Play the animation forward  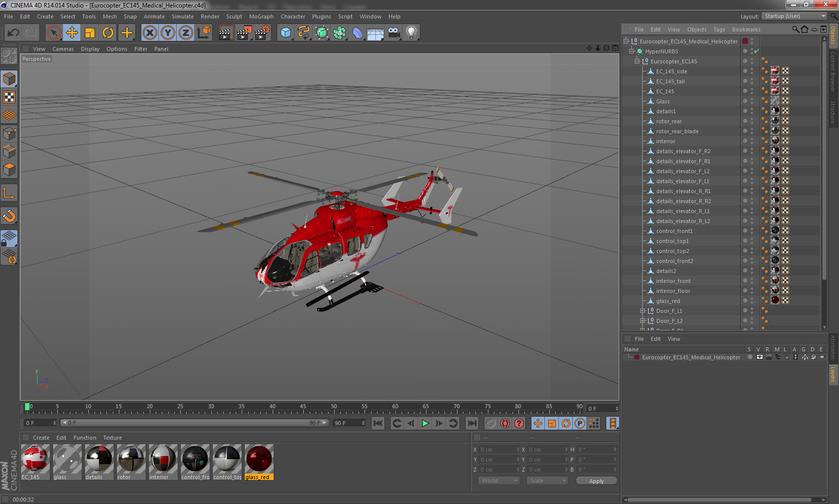(x=425, y=423)
